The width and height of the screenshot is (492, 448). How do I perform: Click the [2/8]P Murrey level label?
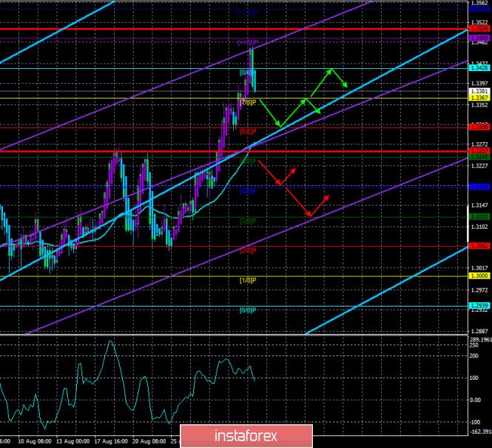click(248, 250)
